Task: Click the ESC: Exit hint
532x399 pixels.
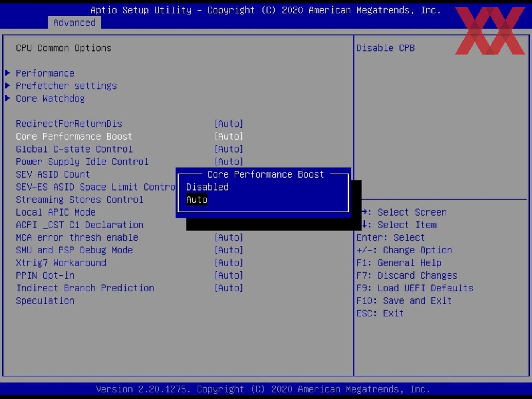Action: (380, 313)
